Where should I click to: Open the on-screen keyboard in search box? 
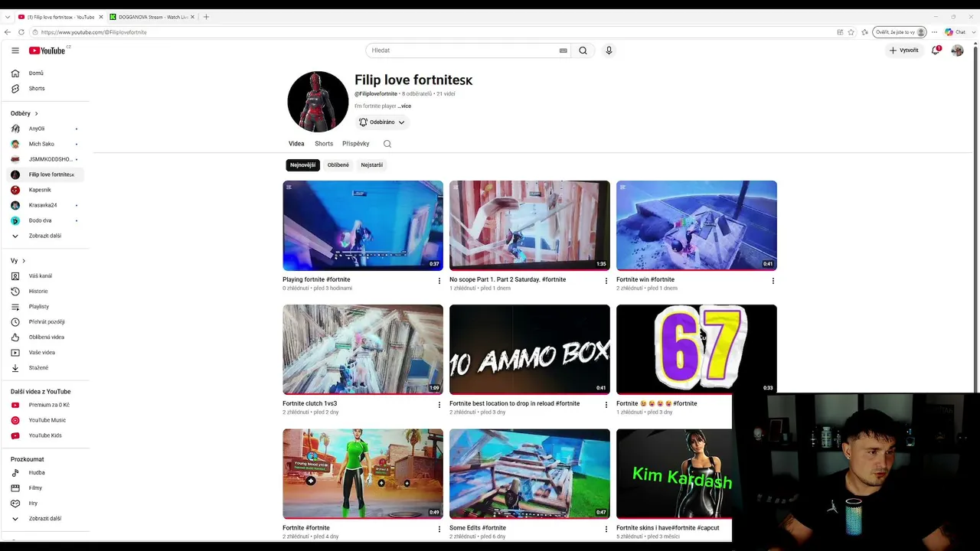tap(563, 51)
